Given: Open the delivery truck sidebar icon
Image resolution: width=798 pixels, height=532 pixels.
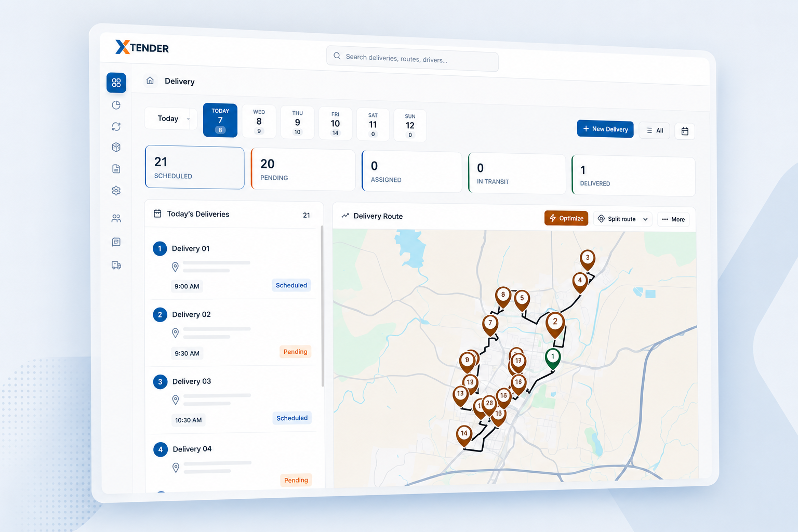Looking at the screenshot, I should click(116, 265).
